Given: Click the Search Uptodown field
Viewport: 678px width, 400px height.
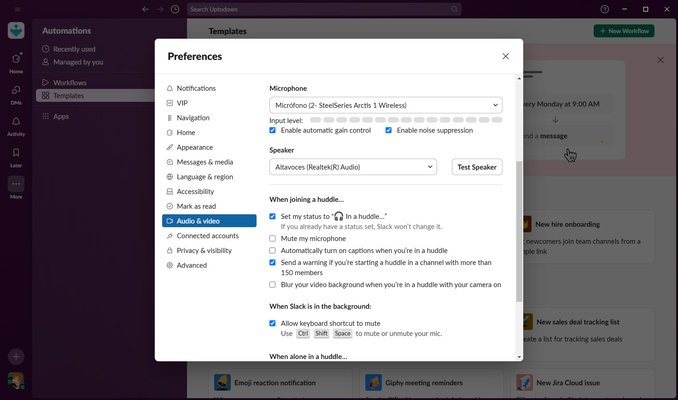Looking at the screenshot, I should [x=324, y=9].
